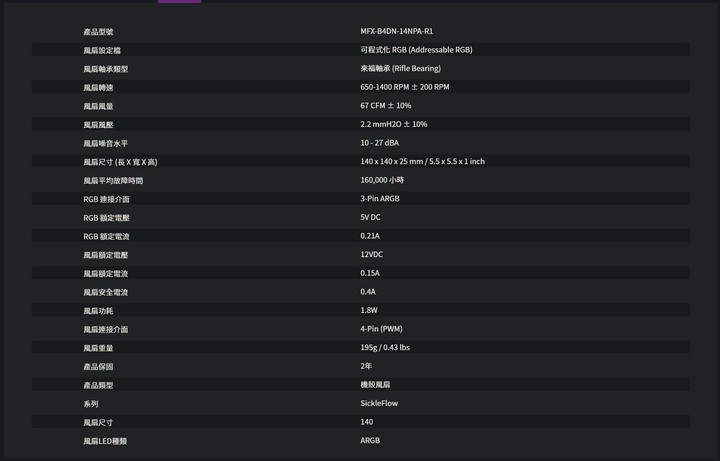Select the 12VDC fan voltage value
This screenshot has width=720, height=461.
point(371,254)
